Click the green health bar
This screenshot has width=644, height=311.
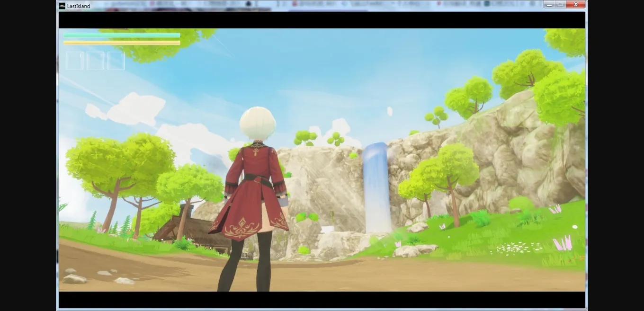[121, 35]
